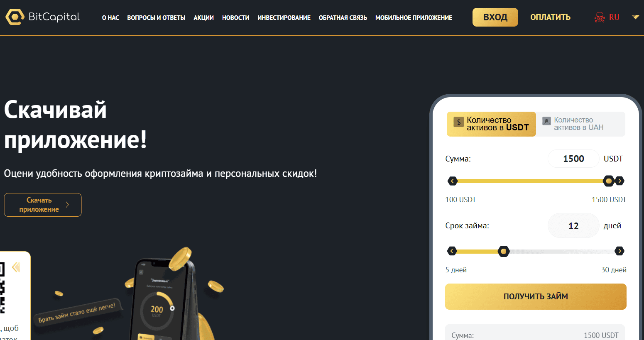The width and height of the screenshot is (644, 340).
Task: Increase the loan sum with the right arrow
Action: click(x=620, y=181)
